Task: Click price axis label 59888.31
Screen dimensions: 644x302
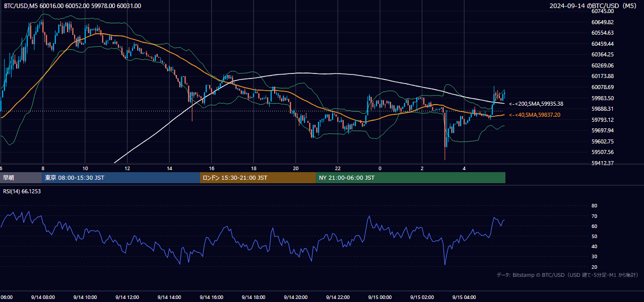Action: (602, 109)
